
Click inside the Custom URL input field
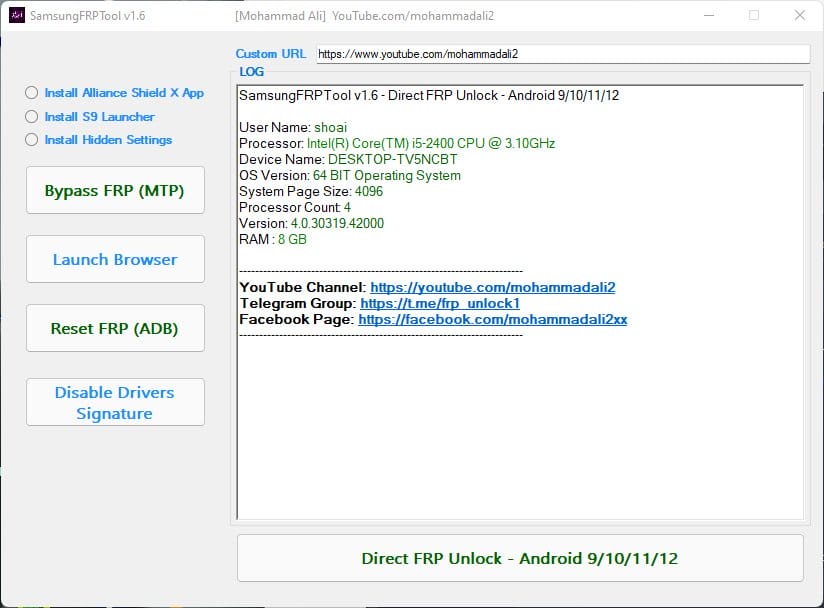[x=560, y=54]
